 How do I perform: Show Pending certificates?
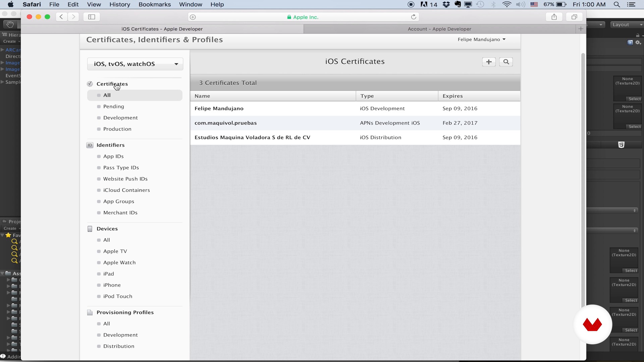[114, 107]
